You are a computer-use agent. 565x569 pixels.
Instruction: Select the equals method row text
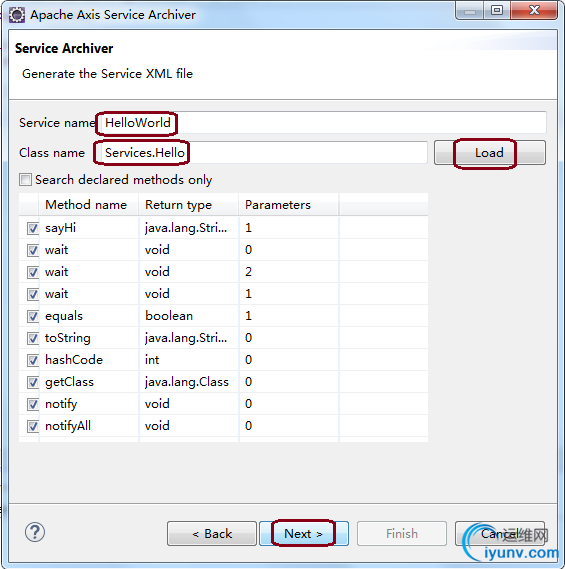pyautogui.click(x=64, y=316)
